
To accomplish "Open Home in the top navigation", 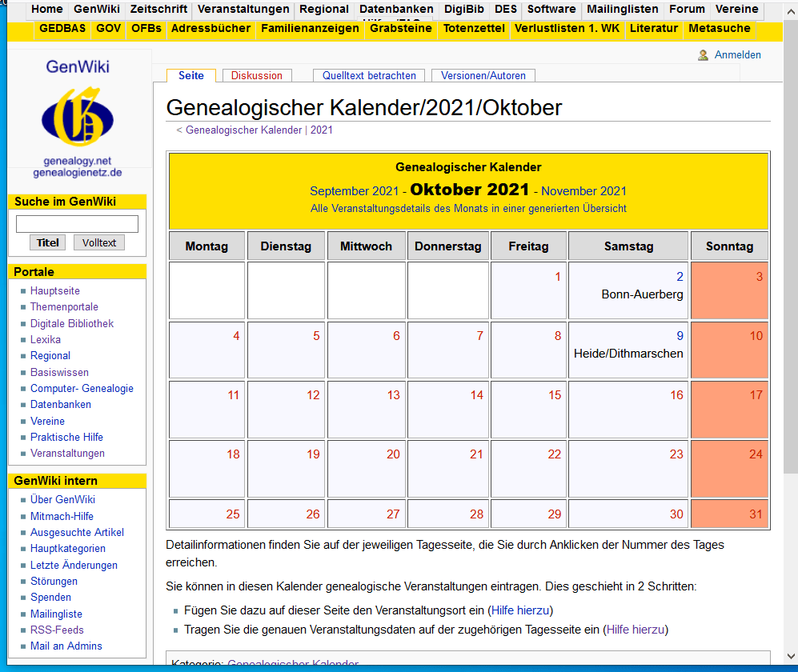I will point(46,9).
